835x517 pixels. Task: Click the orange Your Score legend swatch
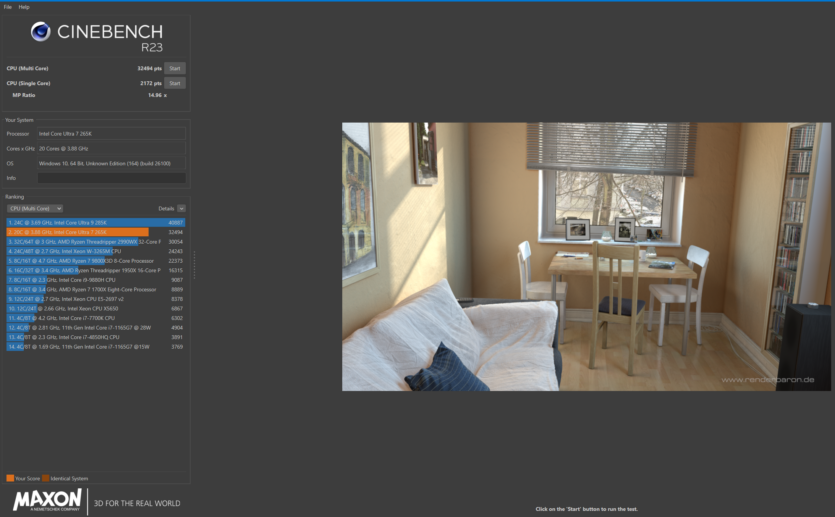click(10, 478)
